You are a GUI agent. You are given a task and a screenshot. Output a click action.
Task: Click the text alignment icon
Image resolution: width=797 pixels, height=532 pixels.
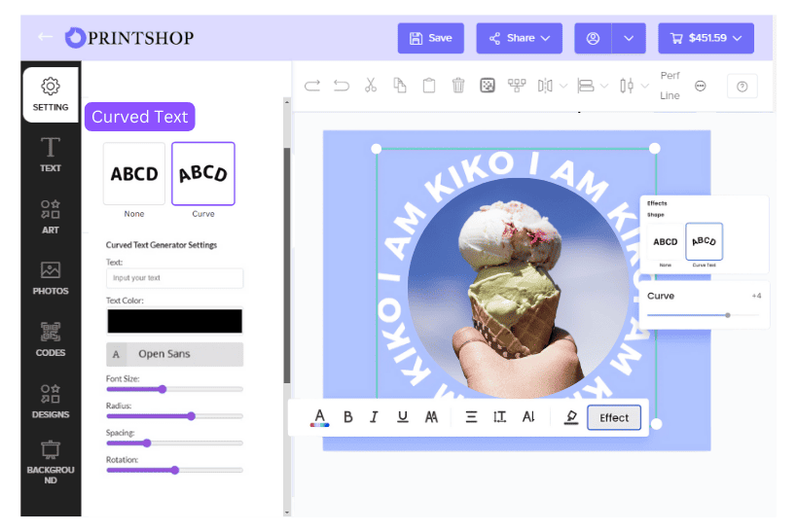pos(471,417)
